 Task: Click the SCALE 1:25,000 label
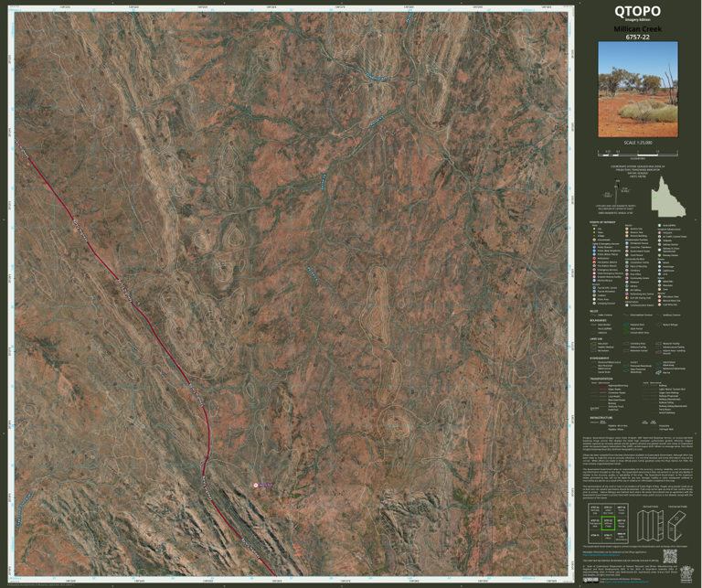[x=638, y=143]
